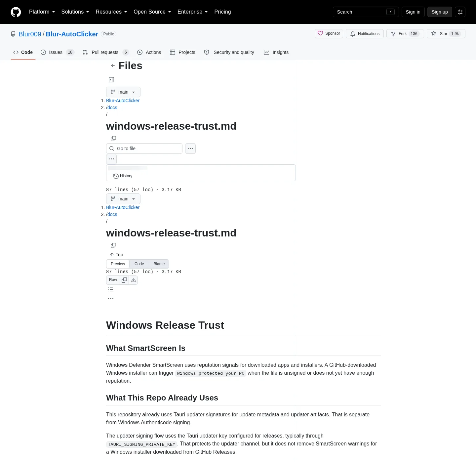Image resolution: width=476 pixels, height=463 pixels.
Task: Open Projects tab
Action: click(182, 52)
